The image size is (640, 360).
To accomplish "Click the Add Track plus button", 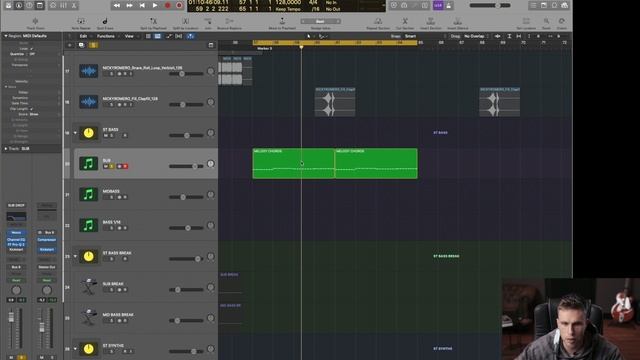I will tap(70, 45).
